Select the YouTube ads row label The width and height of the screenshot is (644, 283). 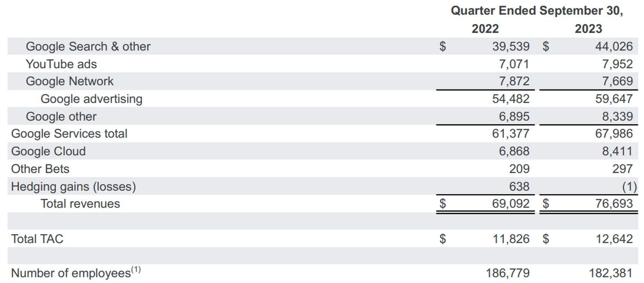pyautogui.click(x=61, y=64)
